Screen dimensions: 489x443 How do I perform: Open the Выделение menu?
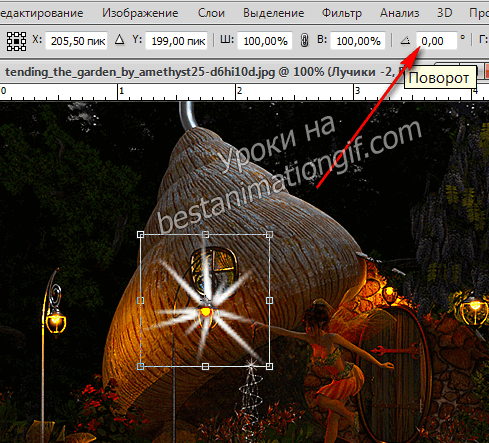pos(274,13)
